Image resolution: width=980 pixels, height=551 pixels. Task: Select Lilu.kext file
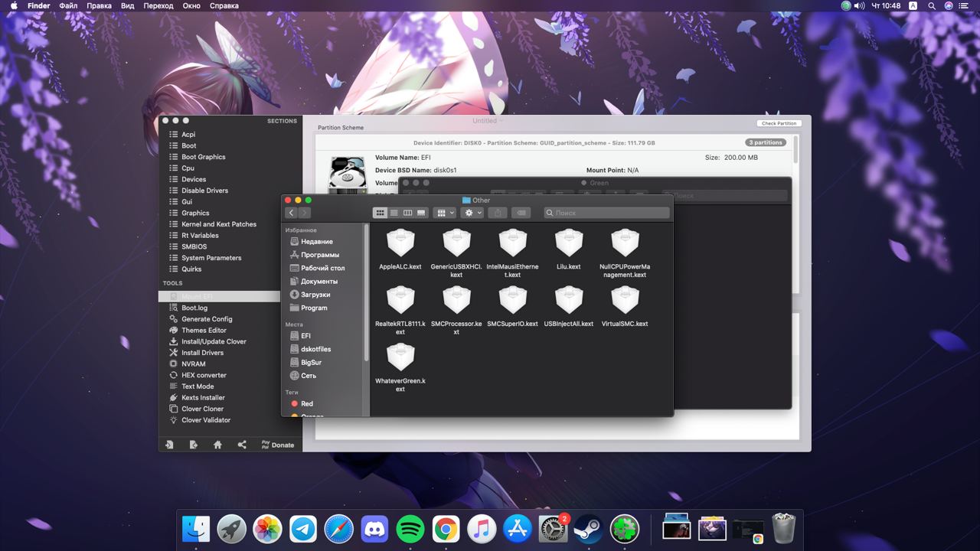point(569,250)
